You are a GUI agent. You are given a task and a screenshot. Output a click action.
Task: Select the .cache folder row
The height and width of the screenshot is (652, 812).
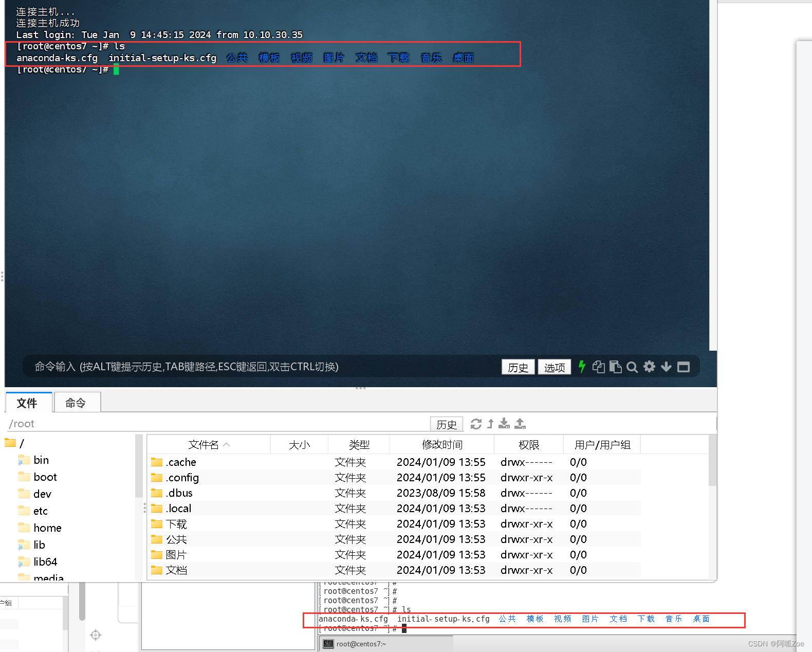tap(394, 462)
